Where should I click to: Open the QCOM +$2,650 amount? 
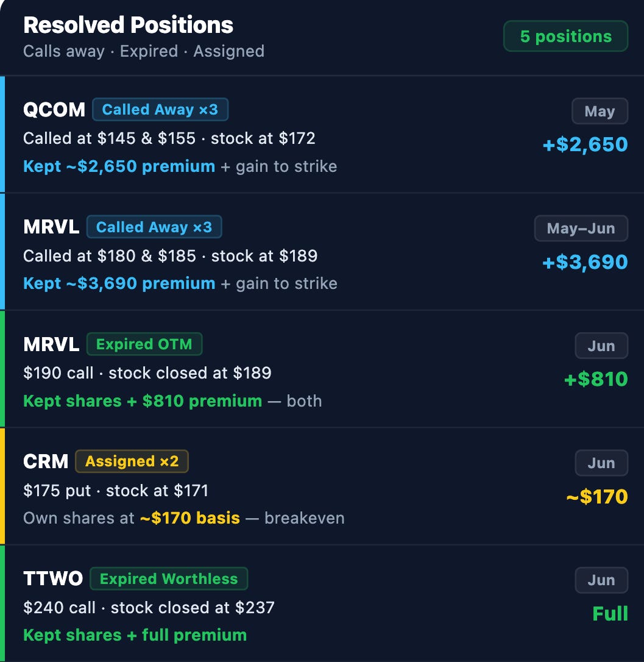click(586, 144)
